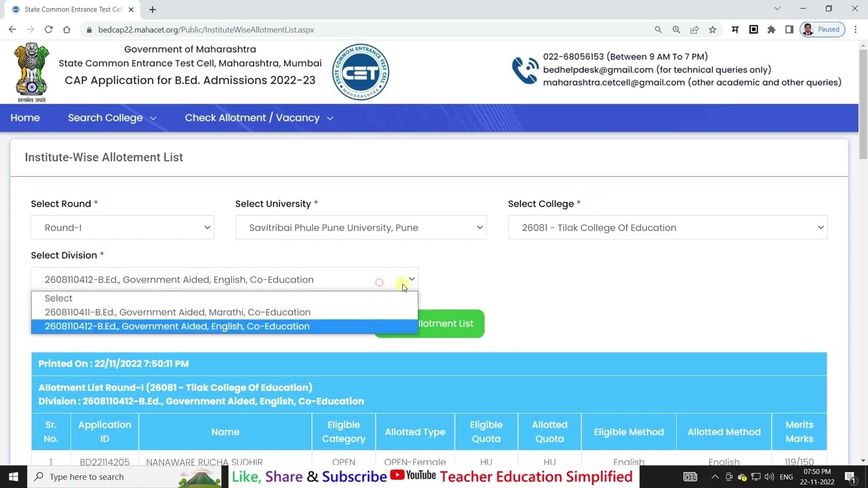
Task: Click the Allotted Type column header
Action: click(415, 432)
